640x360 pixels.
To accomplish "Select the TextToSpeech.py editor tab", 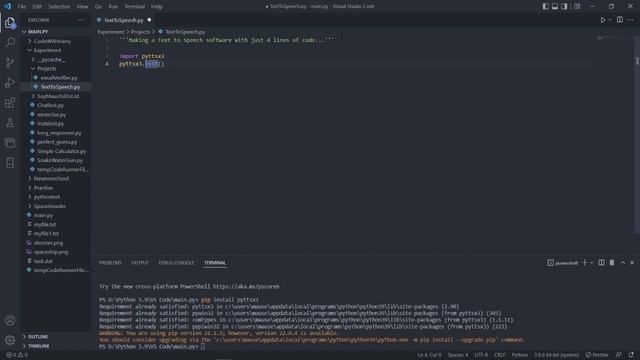I will pyautogui.click(x=124, y=20).
